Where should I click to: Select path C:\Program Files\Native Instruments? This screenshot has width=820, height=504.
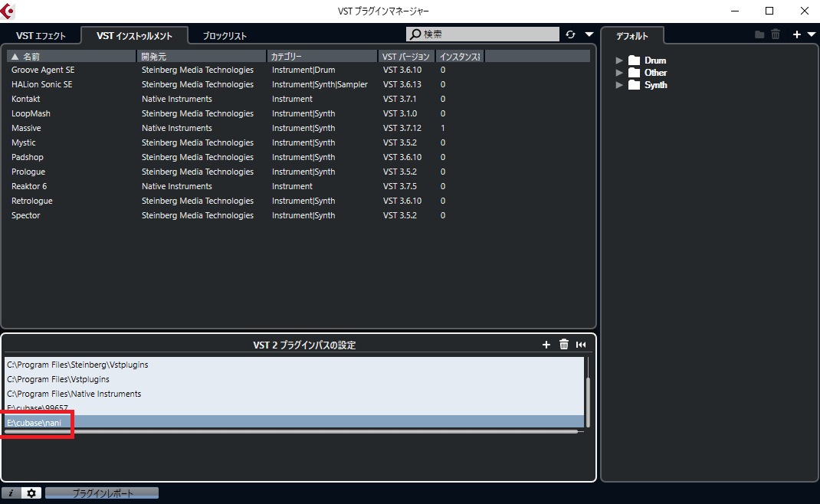[294, 394]
